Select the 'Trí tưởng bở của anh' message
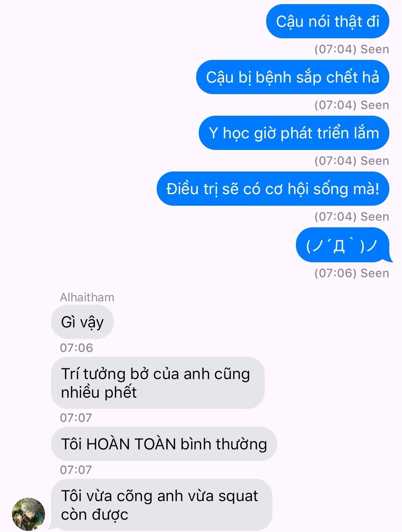 pyautogui.click(x=157, y=383)
